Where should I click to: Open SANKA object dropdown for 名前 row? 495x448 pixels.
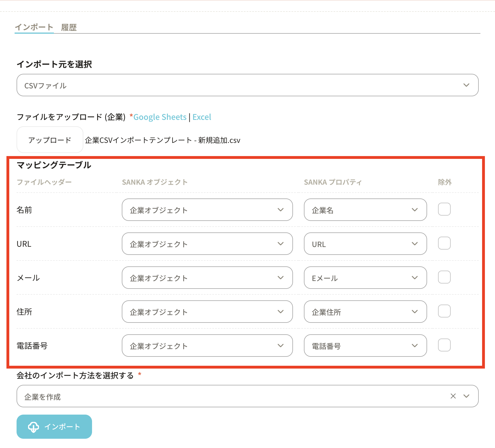[207, 210]
